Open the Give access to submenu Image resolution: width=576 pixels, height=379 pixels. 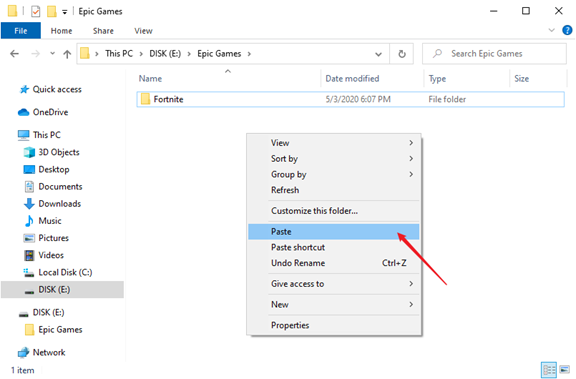334,284
